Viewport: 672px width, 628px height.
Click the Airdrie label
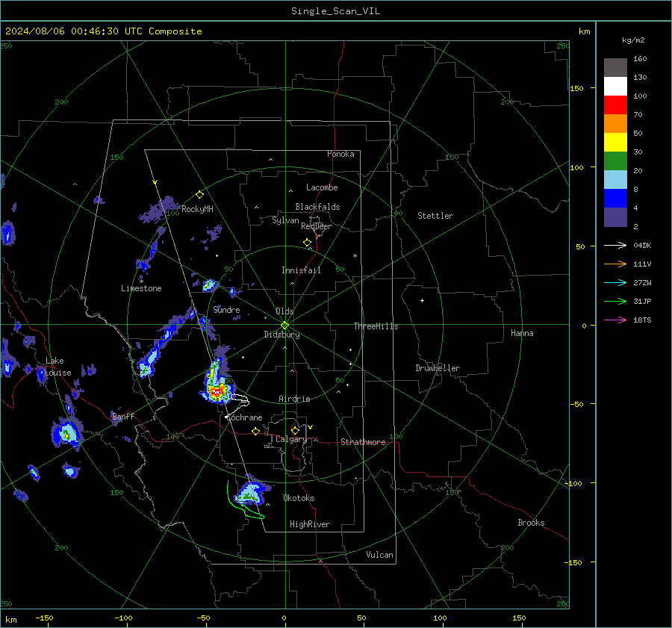point(294,399)
